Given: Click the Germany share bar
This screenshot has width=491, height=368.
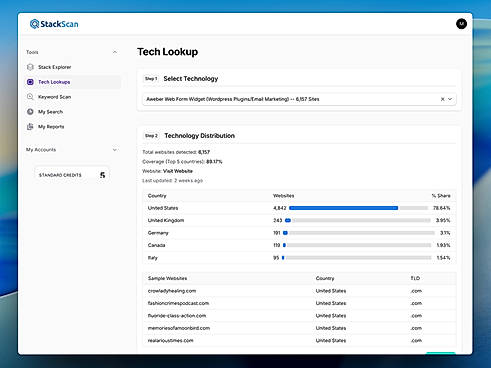Looking at the screenshot, I should pos(359,233).
